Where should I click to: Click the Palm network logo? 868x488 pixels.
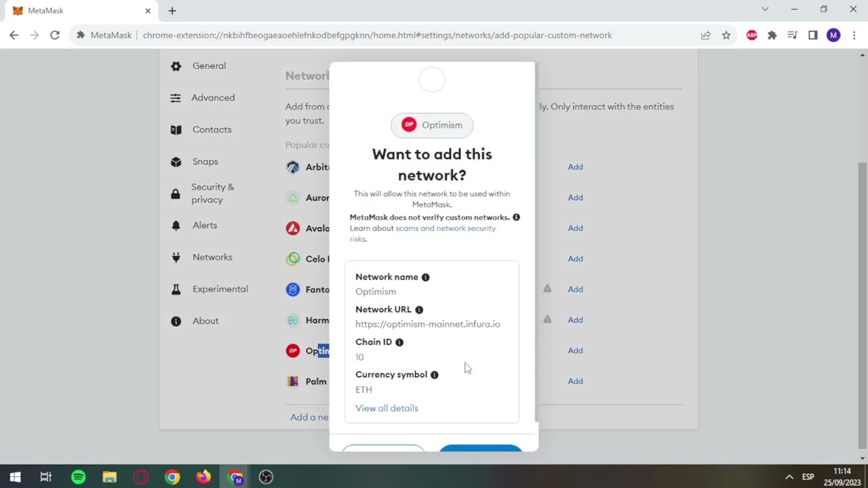(292, 381)
